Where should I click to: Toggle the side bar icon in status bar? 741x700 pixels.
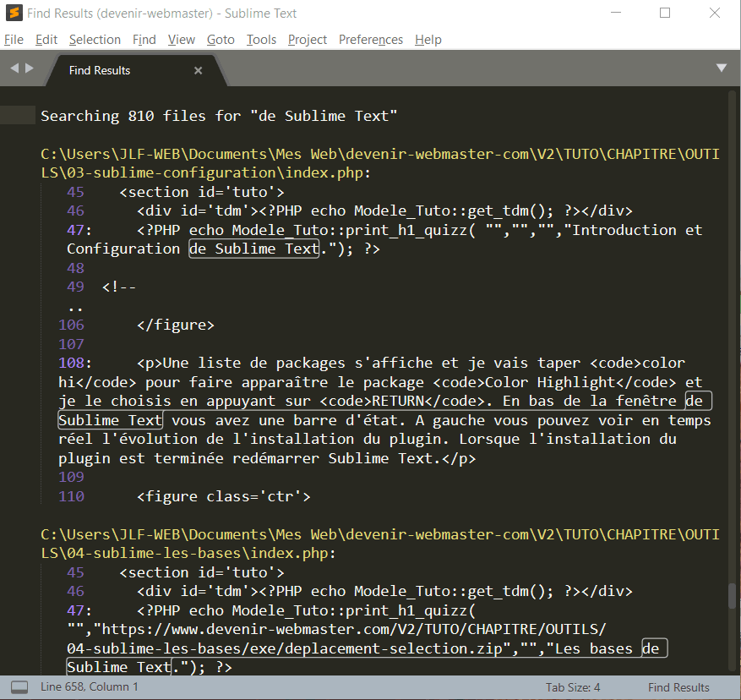[19, 687]
